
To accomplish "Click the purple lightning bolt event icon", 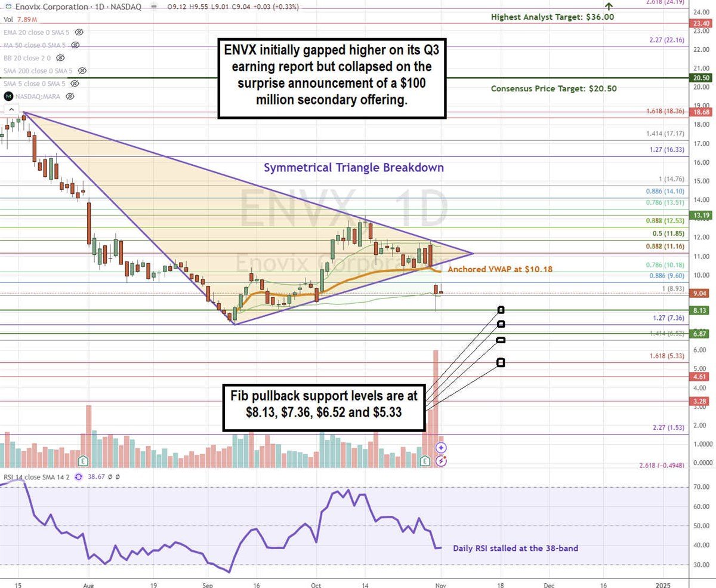I will 442,461.
